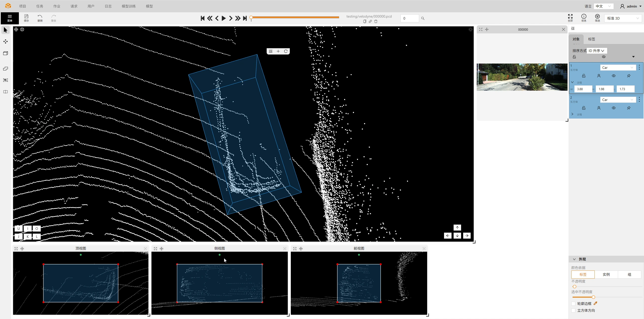The width and height of the screenshot is (644, 319).
Task: Switch to the 标签 tab
Action: point(592,39)
